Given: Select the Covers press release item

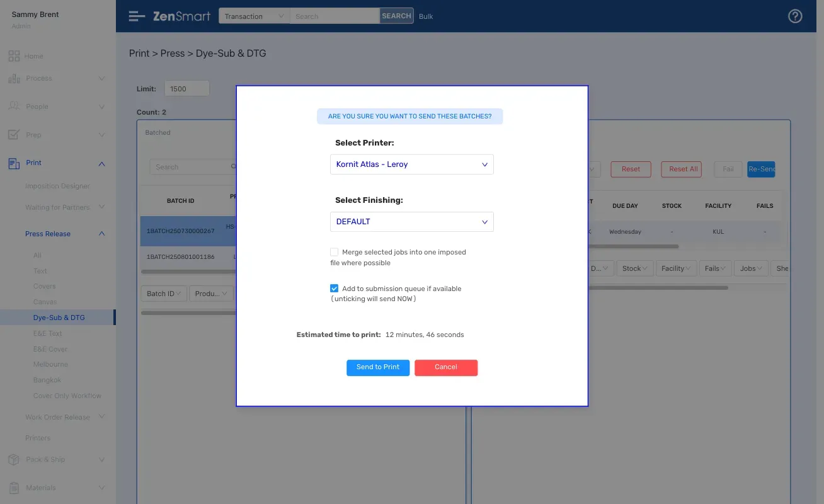Looking at the screenshot, I should click(45, 286).
